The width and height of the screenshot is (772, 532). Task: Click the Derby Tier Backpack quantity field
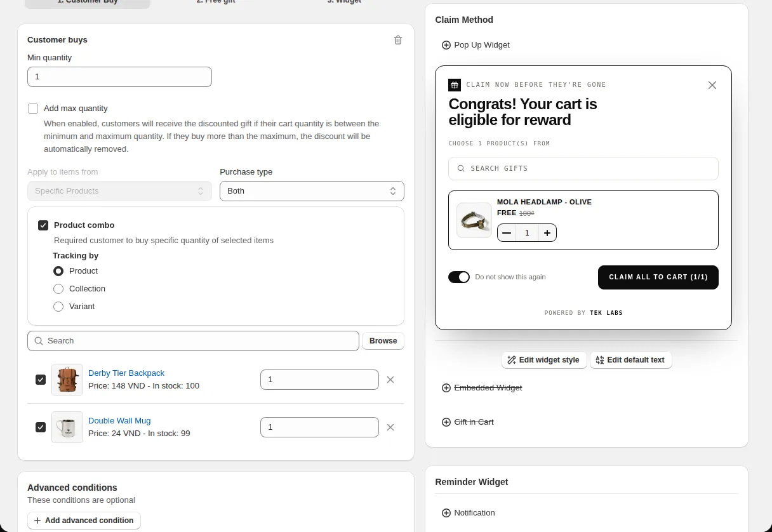click(319, 380)
